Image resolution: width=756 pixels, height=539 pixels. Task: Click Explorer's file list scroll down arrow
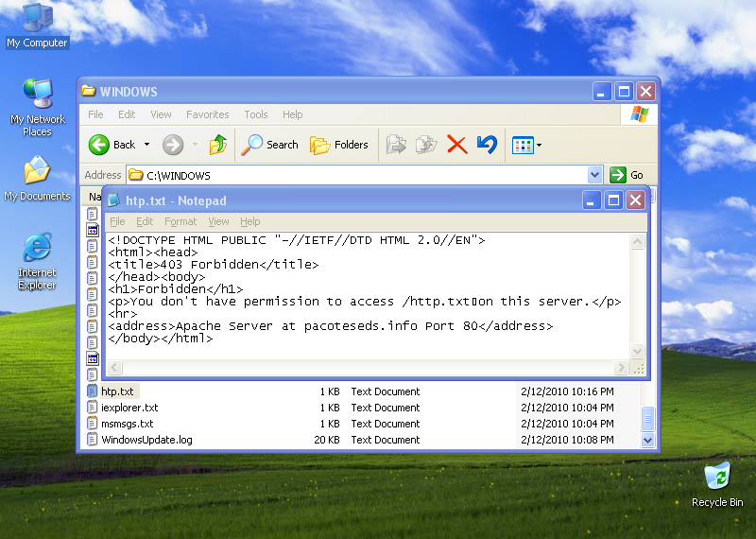pyautogui.click(x=647, y=440)
